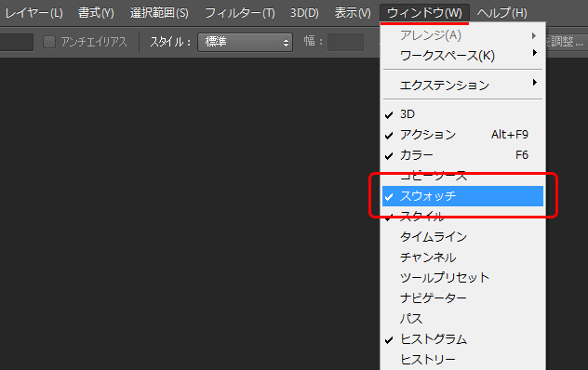Open the スタイル dropdown showing 標準
The image size is (588, 370).
(246, 42)
